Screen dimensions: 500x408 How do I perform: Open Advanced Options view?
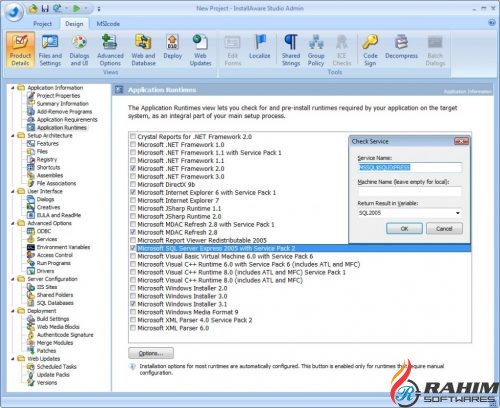pyautogui.click(x=110, y=50)
